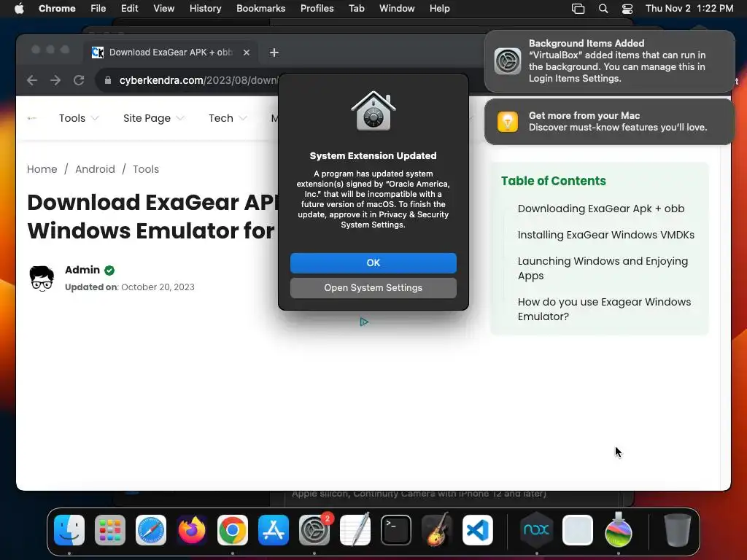Open the Background Items Added notification
The image size is (747, 560).
pyautogui.click(x=609, y=61)
